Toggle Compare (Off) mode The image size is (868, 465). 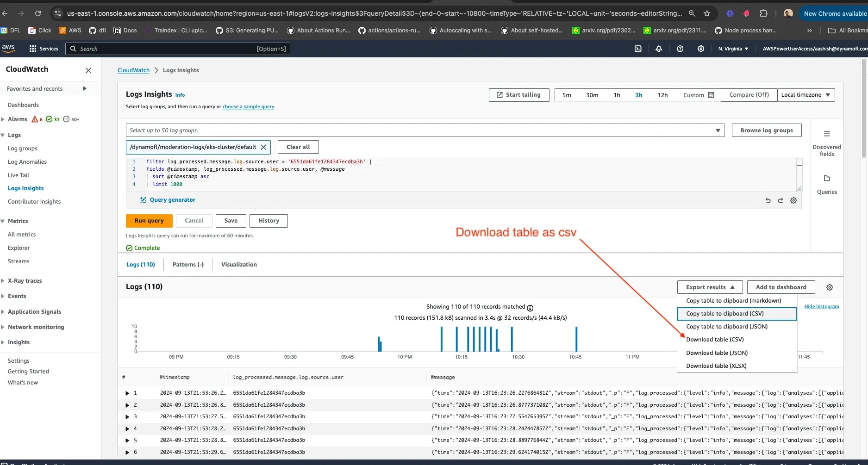click(x=749, y=95)
